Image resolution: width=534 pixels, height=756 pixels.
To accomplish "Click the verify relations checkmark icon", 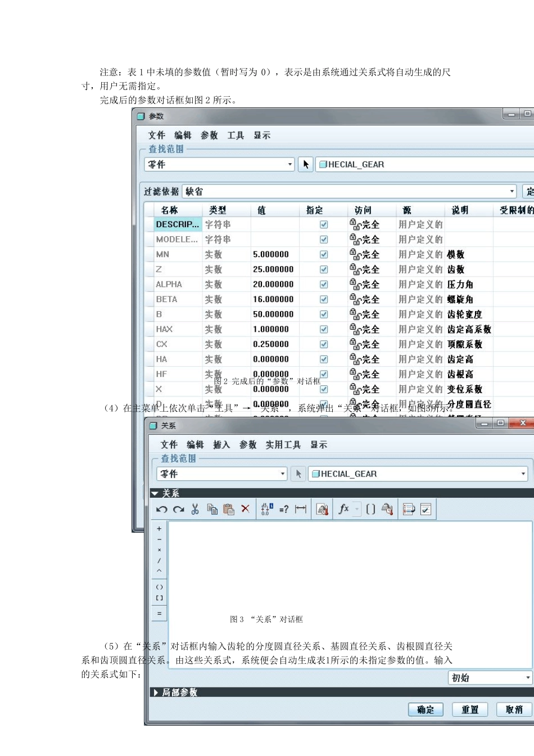I will pyautogui.click(x=426, y=510).
